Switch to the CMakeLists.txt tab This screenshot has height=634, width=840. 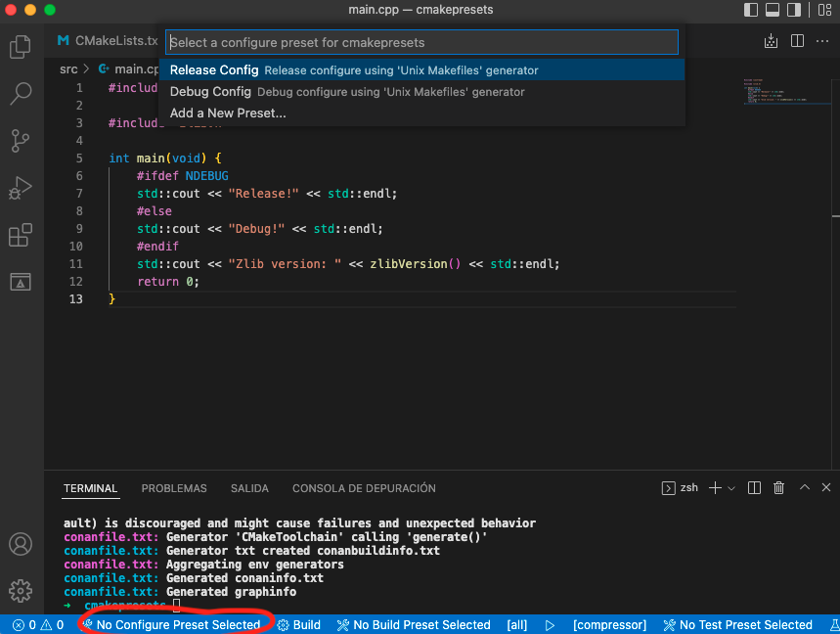[x=109, y=41]
